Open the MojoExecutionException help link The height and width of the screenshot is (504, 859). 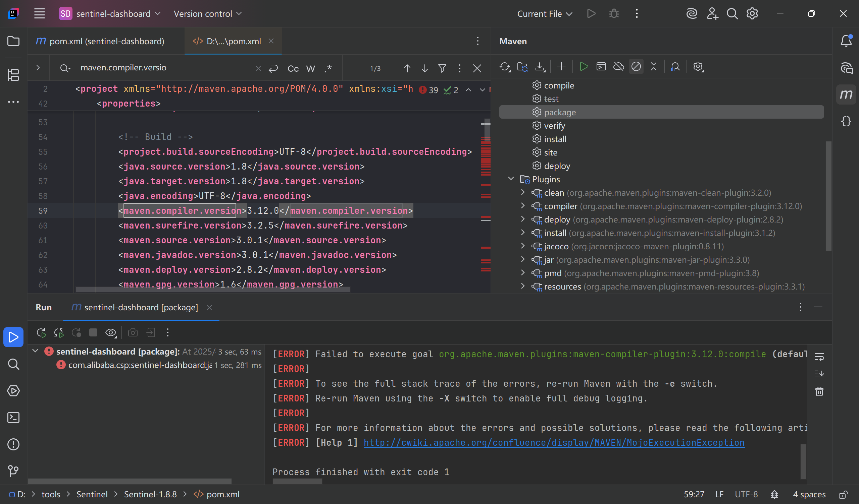pos(554,442)
